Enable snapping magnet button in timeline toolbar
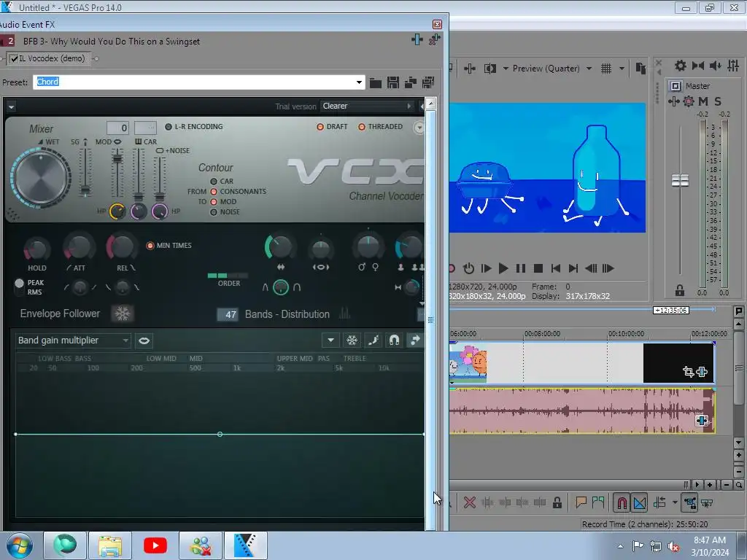747x560 pixels. tap(622, 502)
